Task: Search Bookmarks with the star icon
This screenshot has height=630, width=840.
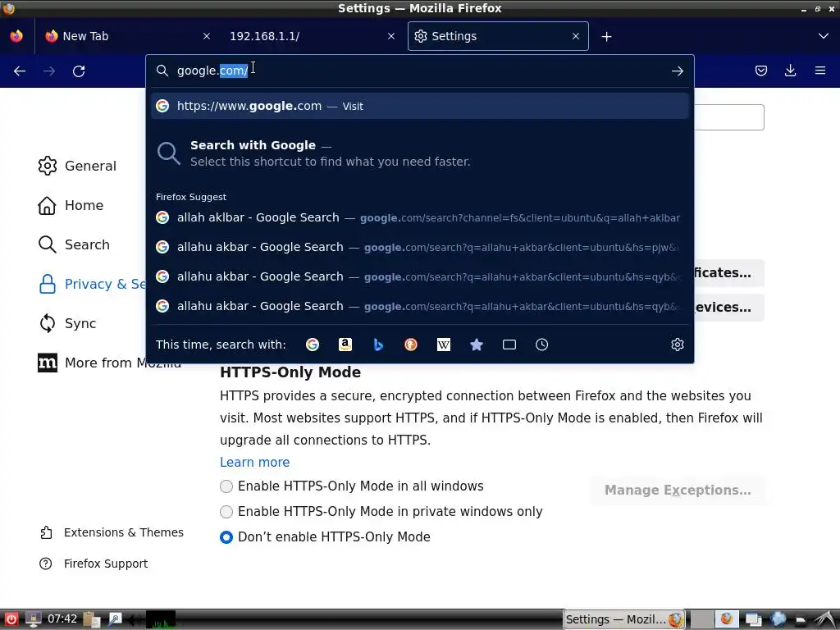Action: (477, 345)
